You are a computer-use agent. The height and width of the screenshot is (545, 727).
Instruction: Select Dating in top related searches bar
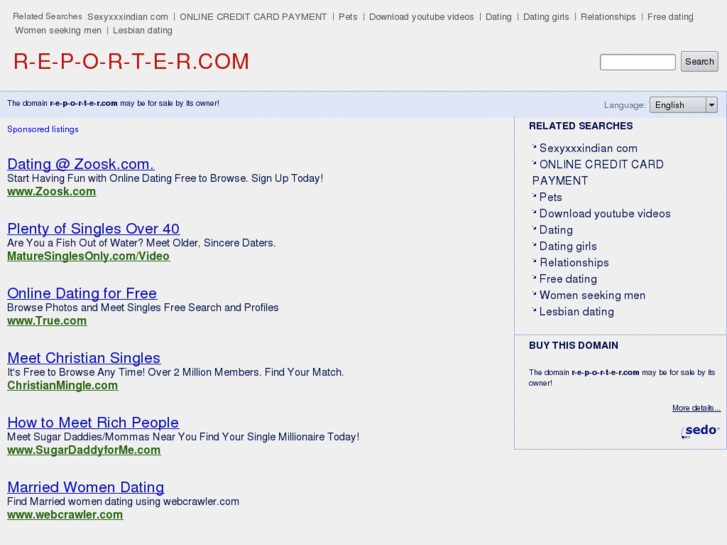click(498, 17)
